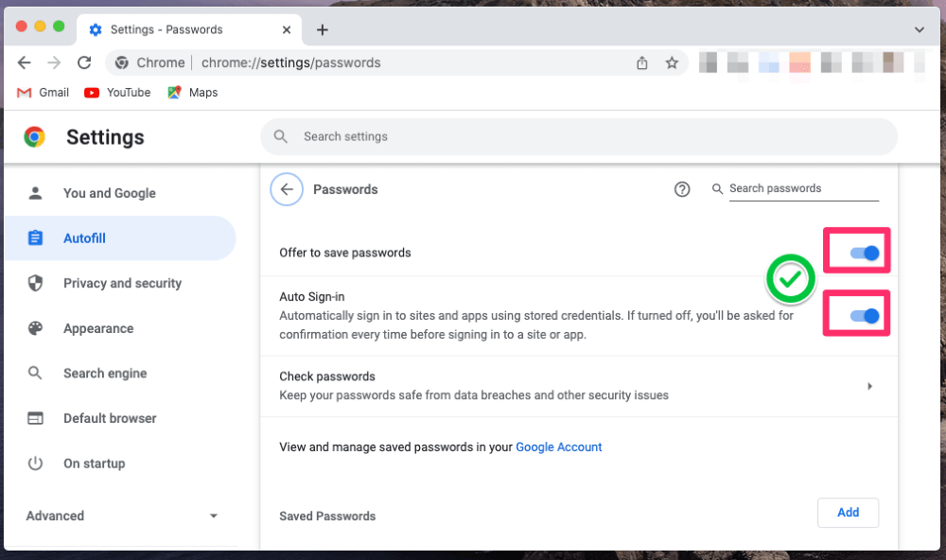Bookmark this page with the star icon
The image size is (946, 560).
[x=672, y=62]
